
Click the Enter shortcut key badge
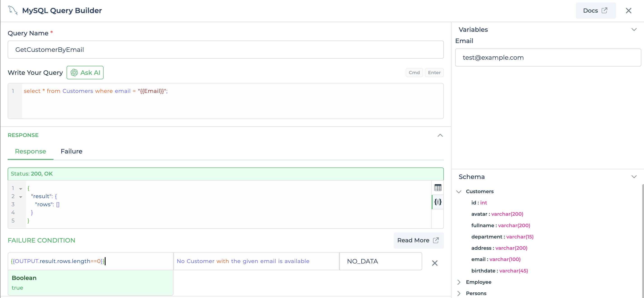tap(434, 73)
